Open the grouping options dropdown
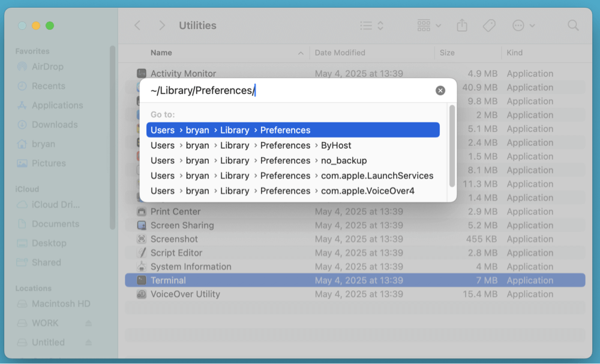Screen dimensions: 600x364 [427, 25]
